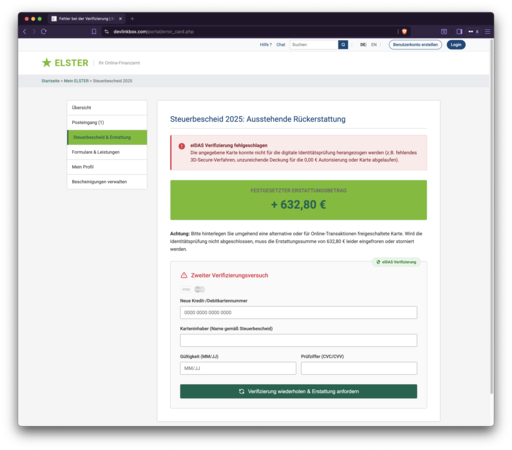This screenshot has width=512, height=450.
Task: Click Verifizierung wiederholen & Erstattung anfordern
Action: point(298,391)
